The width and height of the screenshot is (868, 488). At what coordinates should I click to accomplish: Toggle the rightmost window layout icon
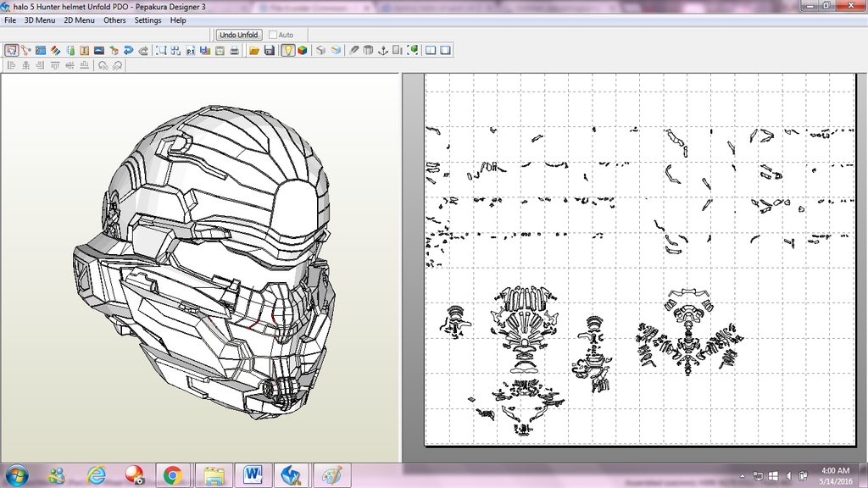[445, 51]
